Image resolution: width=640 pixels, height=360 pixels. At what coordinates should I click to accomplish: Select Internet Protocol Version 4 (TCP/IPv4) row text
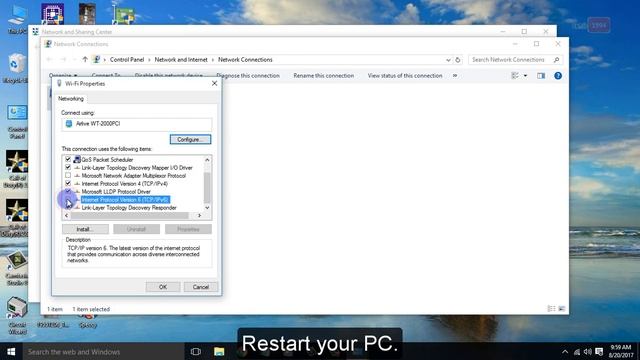coord(124,184)
